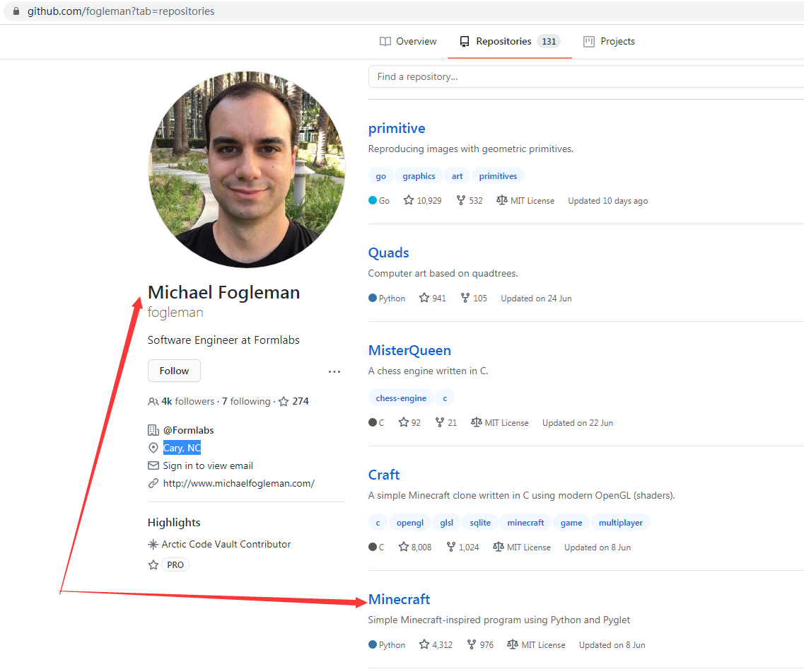This screenshot has height=672, width=804.
Task: Click the game topic tag
Action: click(x=571, y=523)
